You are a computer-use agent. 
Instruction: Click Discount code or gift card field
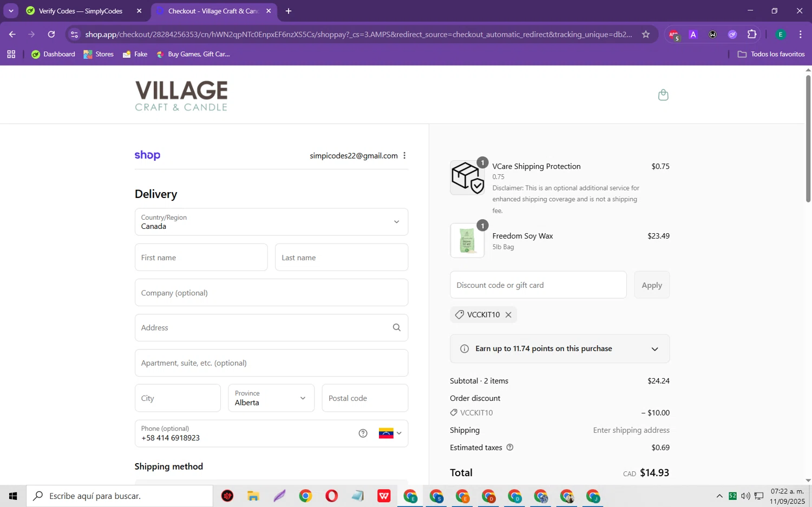pos(538,285)
